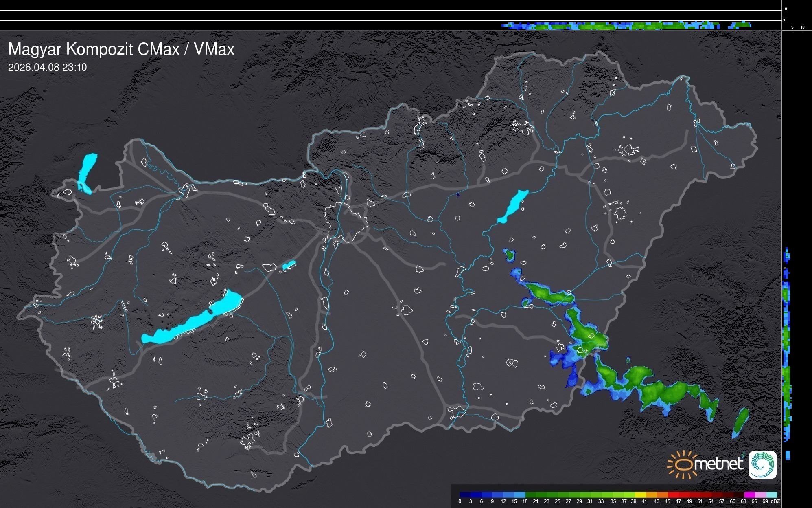Image resolution: width=812 pixels, height=508 pixels.
Task: Select the light cyan swatch at legend end
Action: [772, 495]
